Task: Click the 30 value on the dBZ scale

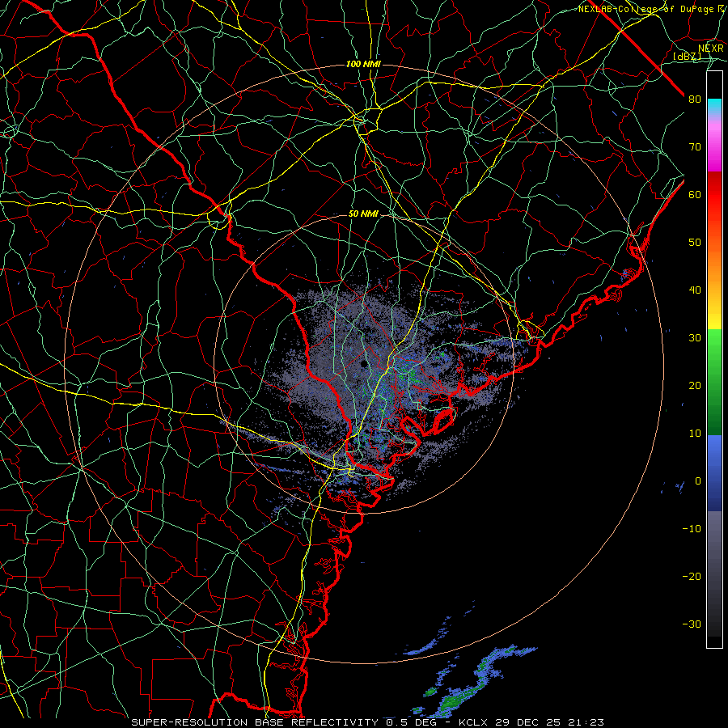Action: (695, 338)
